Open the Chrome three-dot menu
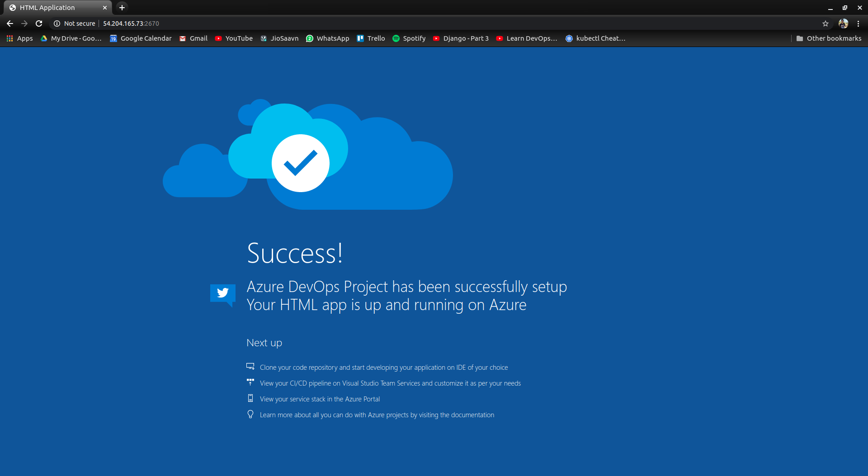The height and width of the screenshot is (476, 868). 858,24
